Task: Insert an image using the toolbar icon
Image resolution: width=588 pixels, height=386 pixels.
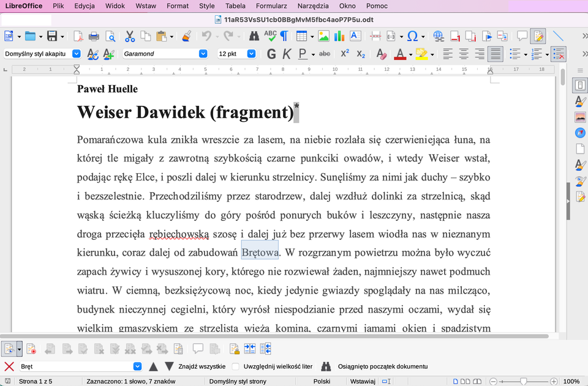Action: [323, 36]
